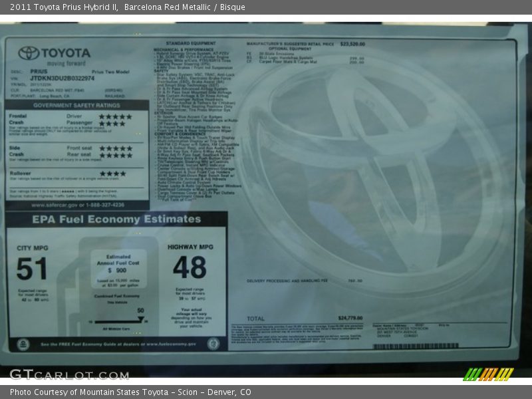
Task: Click the Highway MPG value 48
Action: tap(190, 267)
